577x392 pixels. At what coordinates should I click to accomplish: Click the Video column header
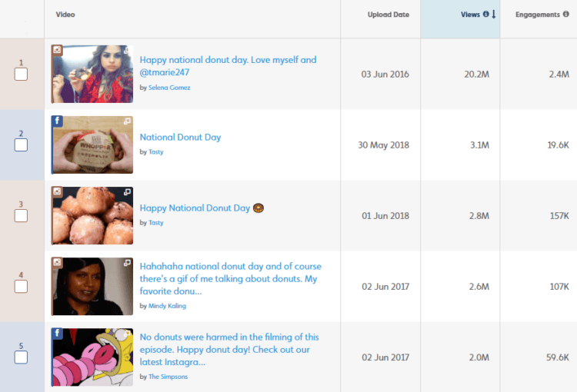(65, 15)
